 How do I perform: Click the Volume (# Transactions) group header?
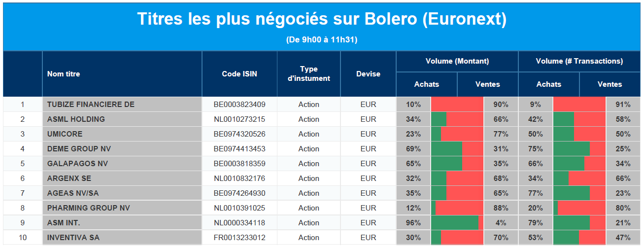tap(579, 61)
